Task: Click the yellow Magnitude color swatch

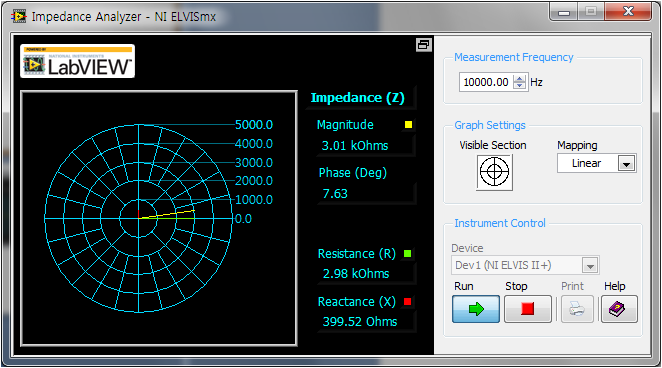Action: (408, 124)
